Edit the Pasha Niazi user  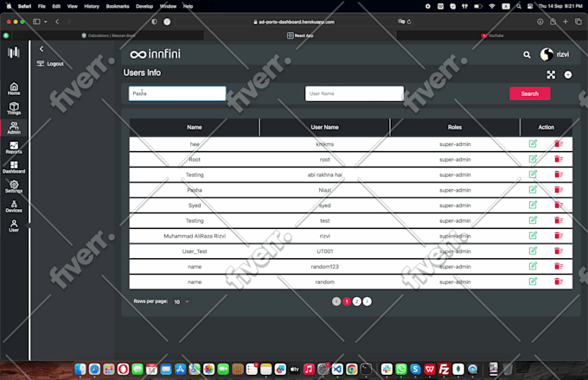click(x=533, y=190)
